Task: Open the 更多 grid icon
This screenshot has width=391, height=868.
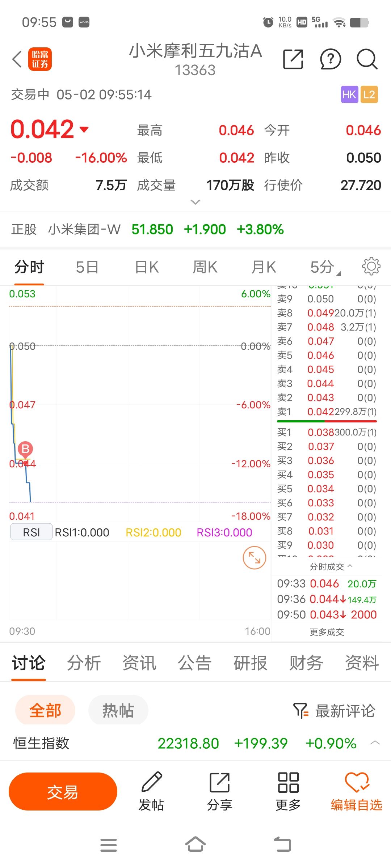Action: 288,783
